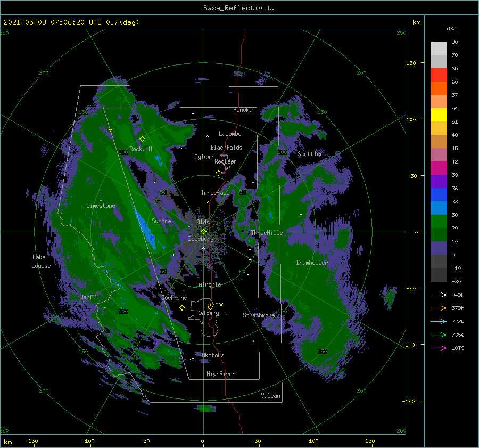Click the 65 value in dBZ legend
This screenshot has width=479, height=448.
[x=455, y=69]
